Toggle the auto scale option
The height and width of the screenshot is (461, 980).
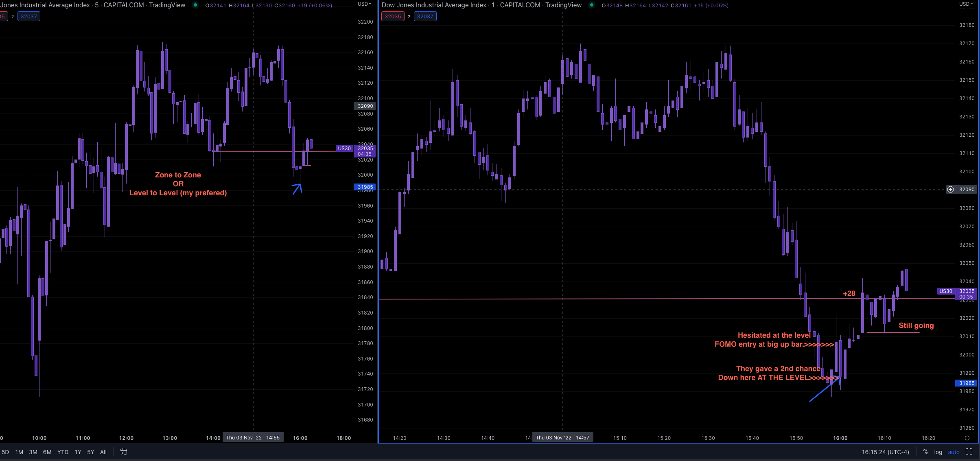pos(954,452)
